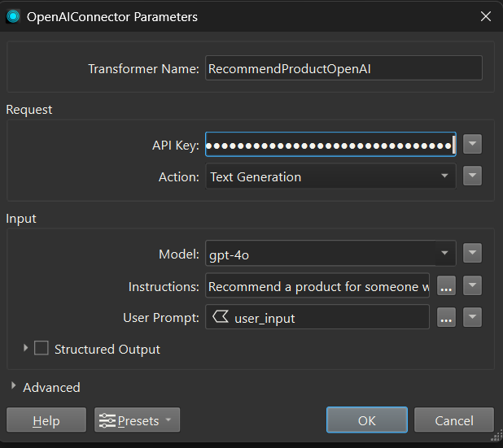This screenshot has width=503, height=448.
Task: Click the resize grip at dialog corner
Action: [497, 436]
